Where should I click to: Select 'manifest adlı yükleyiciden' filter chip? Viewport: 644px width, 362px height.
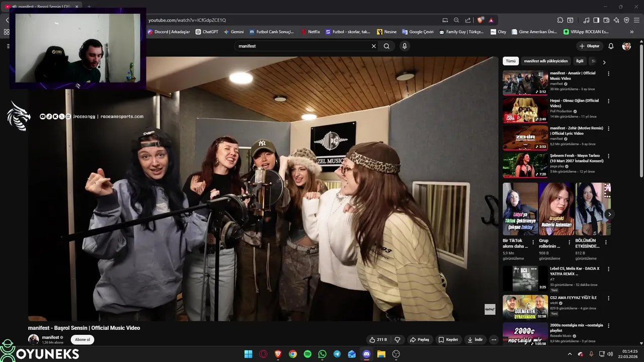[546, 61]
